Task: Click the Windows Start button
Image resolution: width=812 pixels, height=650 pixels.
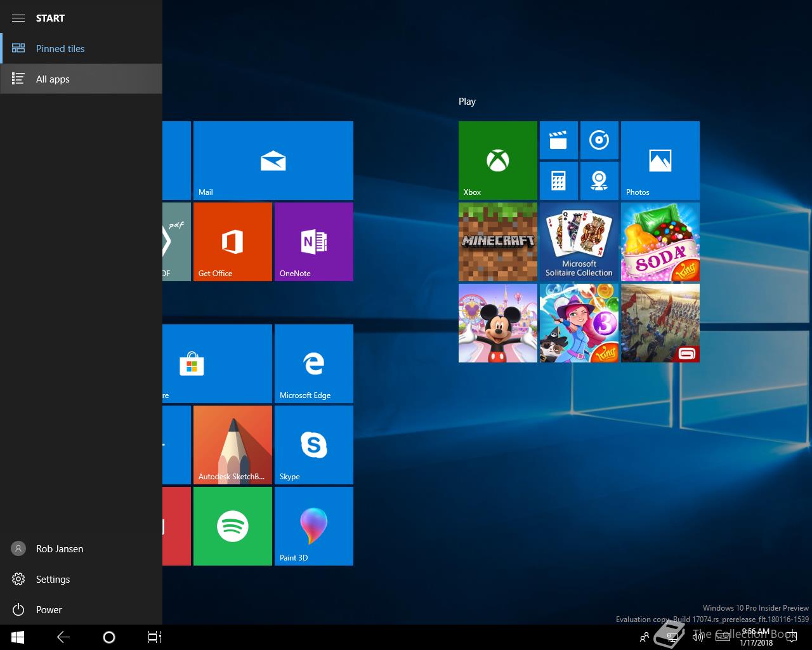Action: pos(18,637)
